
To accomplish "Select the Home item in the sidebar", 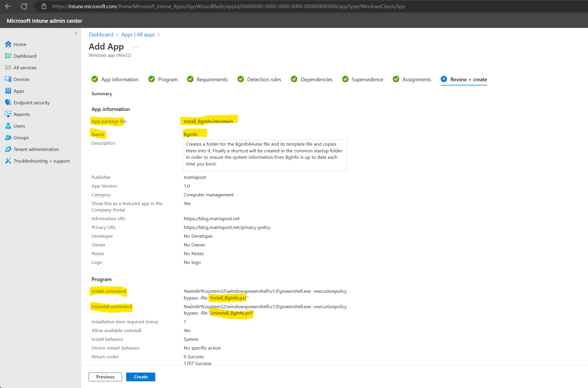I will [19, 44].
